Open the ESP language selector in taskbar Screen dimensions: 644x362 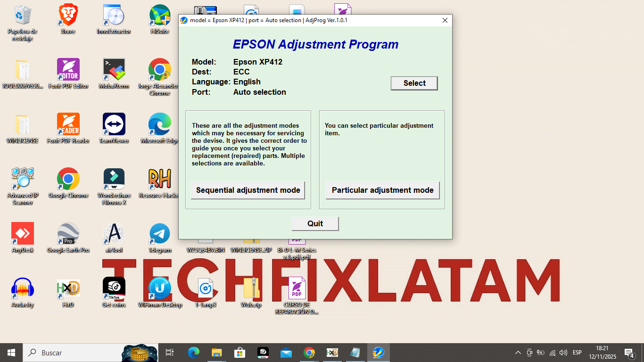coord(577,353)
